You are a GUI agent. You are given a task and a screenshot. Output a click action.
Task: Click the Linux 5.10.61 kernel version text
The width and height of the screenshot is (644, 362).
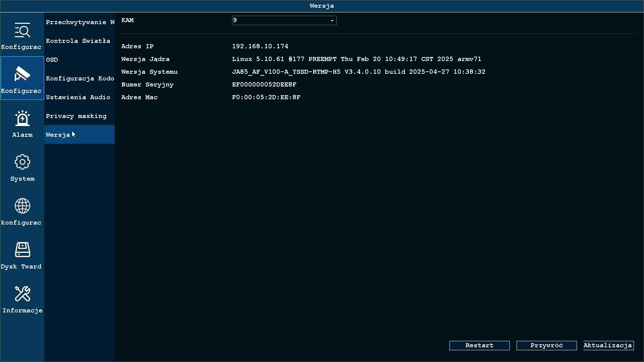tap(357, 59)
